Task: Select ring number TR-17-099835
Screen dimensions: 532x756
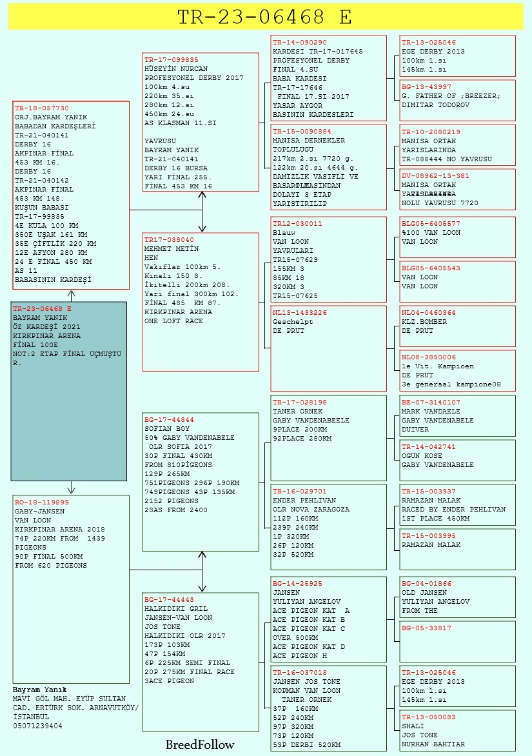Action: tap(172, 60)
